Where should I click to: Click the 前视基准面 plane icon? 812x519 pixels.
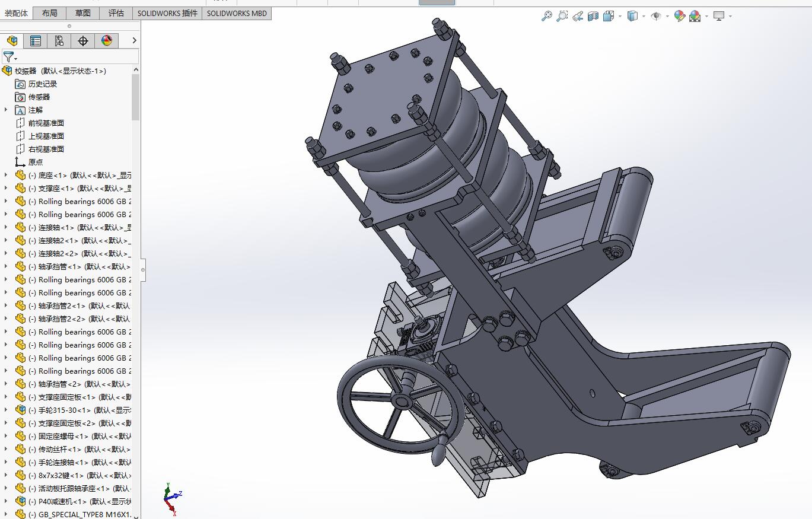(x=20, y=123)
